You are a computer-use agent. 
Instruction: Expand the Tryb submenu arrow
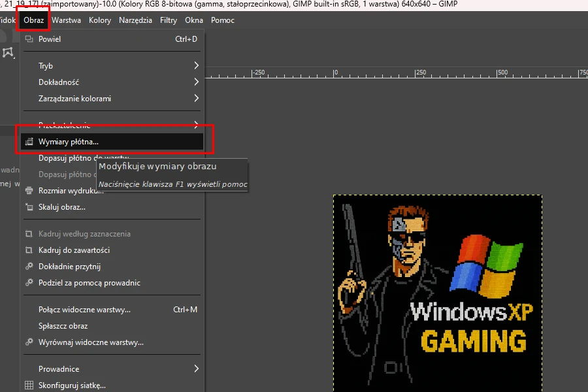point(196,65)
